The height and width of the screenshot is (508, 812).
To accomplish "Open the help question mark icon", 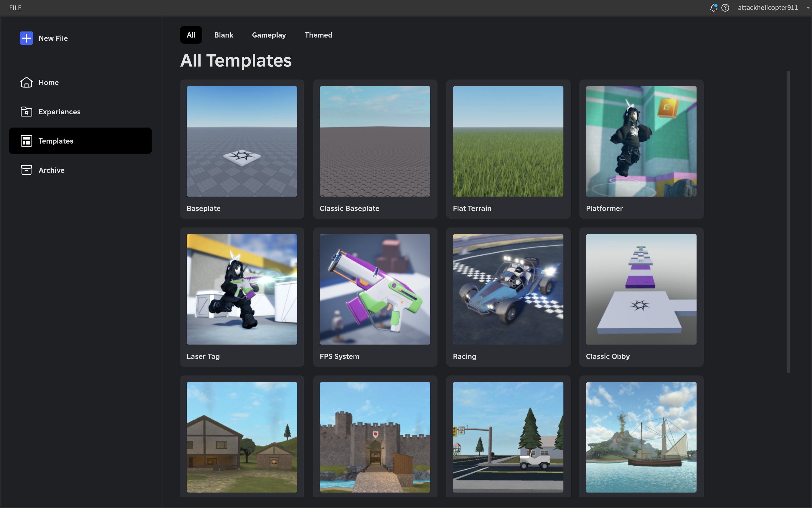I will click(x=725, y=8).
